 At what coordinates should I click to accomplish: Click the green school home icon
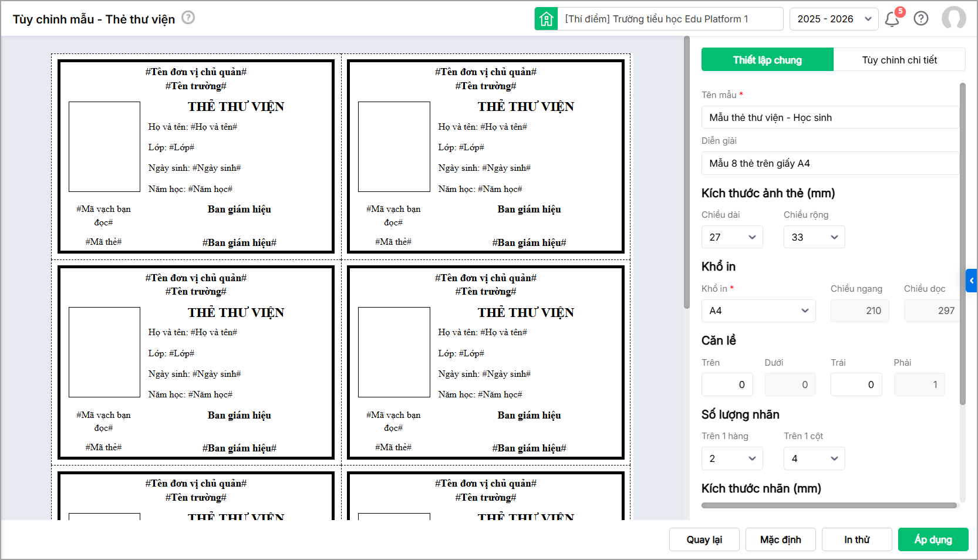point(546,19)
